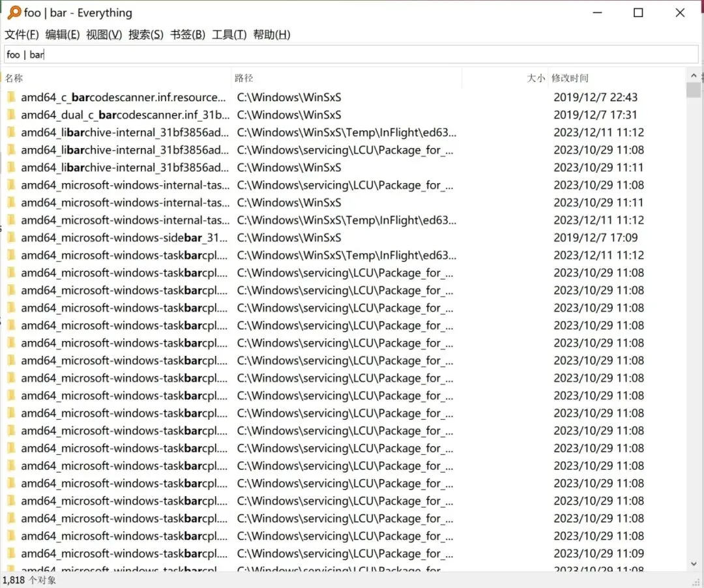Click InFlight path of taskbarcpl row
Screen dimensions: 704x588
[347, 255]
